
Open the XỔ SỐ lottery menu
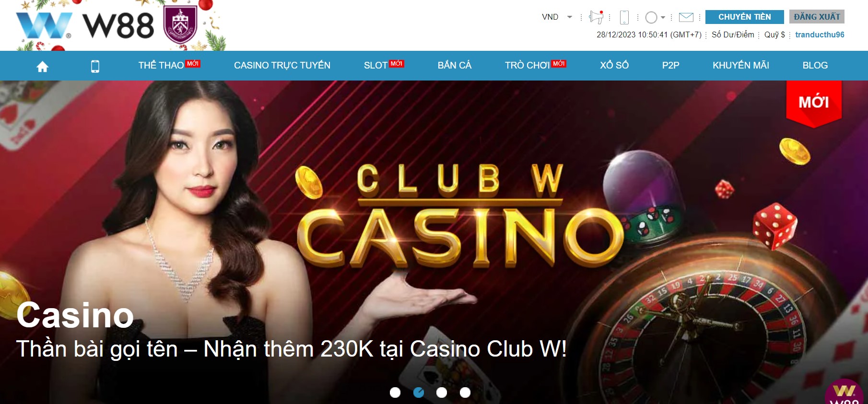(x=614, y=65)
